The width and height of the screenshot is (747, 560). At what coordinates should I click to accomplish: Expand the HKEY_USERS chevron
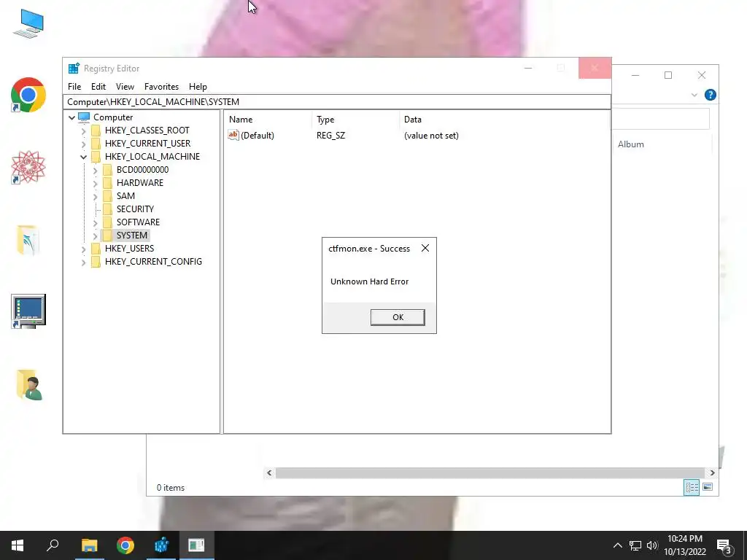(x=83, y=249)
